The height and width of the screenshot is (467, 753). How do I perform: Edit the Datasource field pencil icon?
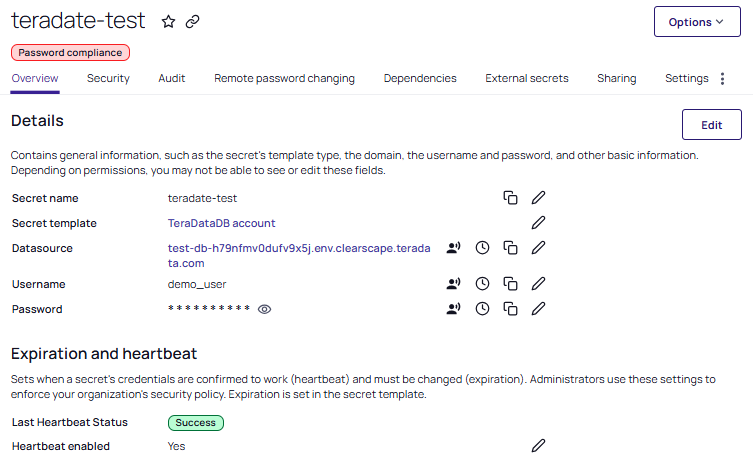(x=538, y=248)
